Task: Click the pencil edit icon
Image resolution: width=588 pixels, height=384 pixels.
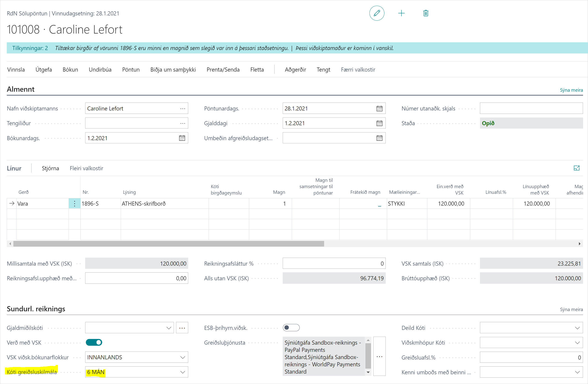Action: 376,13
